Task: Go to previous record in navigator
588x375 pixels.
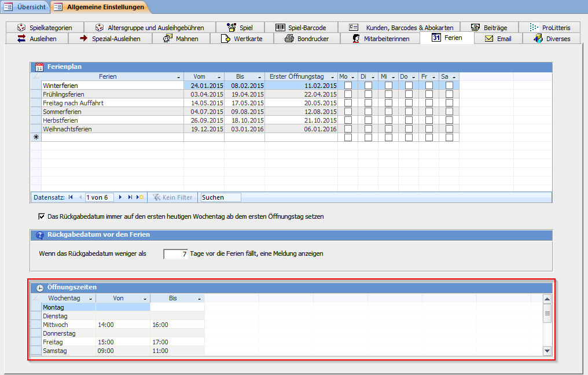Action: [80, 197]
